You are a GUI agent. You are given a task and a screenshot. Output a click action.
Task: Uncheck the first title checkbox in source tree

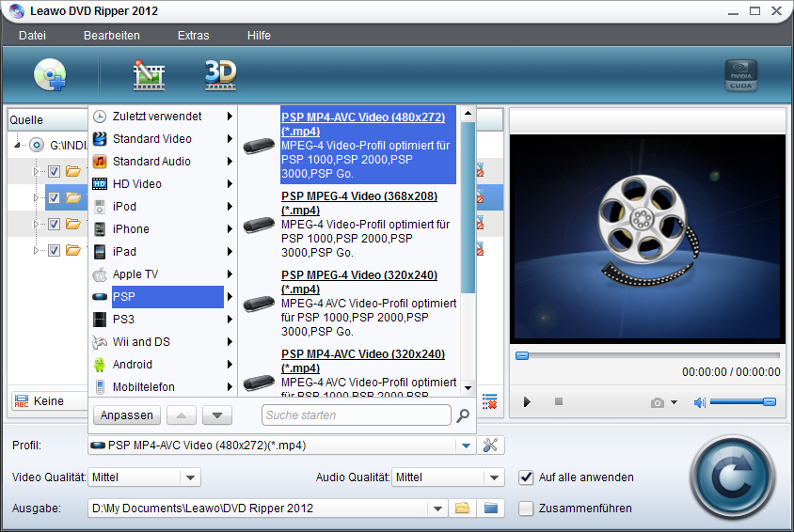54,171
